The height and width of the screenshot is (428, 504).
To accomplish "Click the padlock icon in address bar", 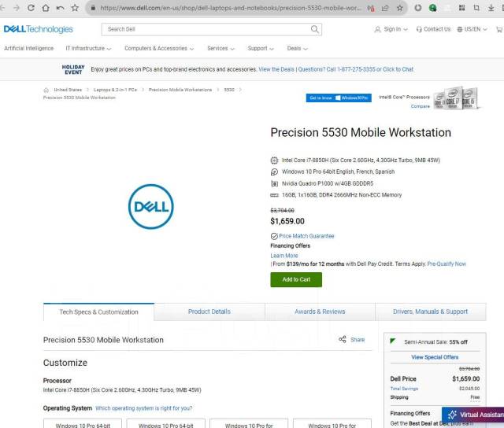I will point(93,8).
